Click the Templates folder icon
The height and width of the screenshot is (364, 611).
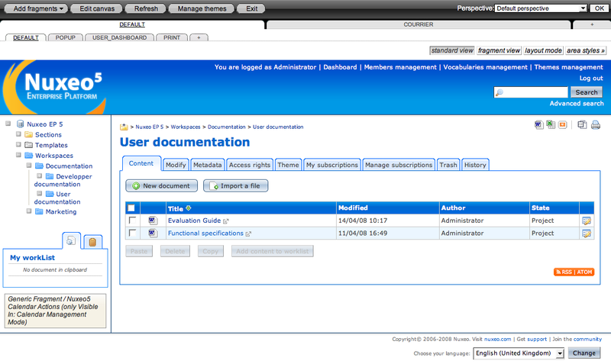[28, 145]
